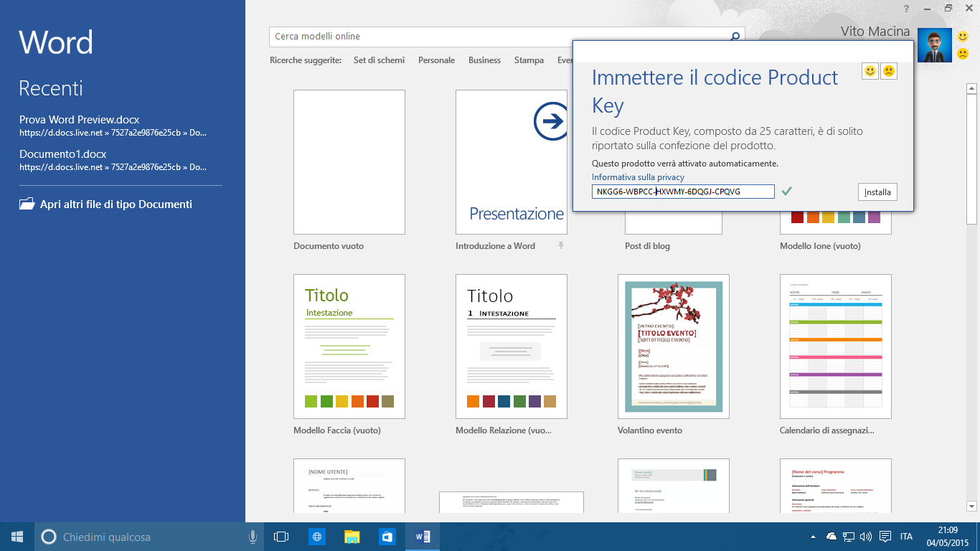Image resolution: width=980 pixels, height=551 pixels.
Task: Click the ITA language indicator
Action: point(907,537)
